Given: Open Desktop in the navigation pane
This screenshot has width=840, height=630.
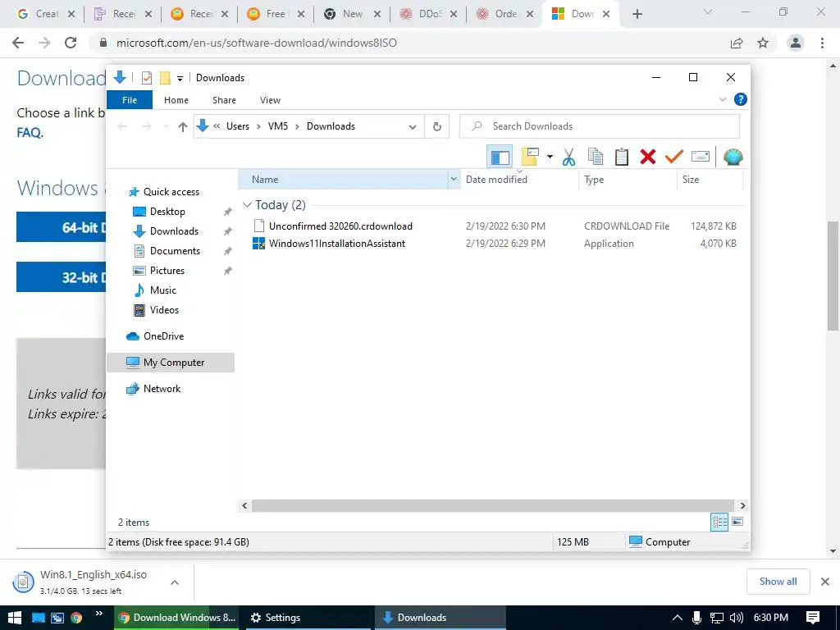Looking at the screenshot, I should [x=167, y=212].
